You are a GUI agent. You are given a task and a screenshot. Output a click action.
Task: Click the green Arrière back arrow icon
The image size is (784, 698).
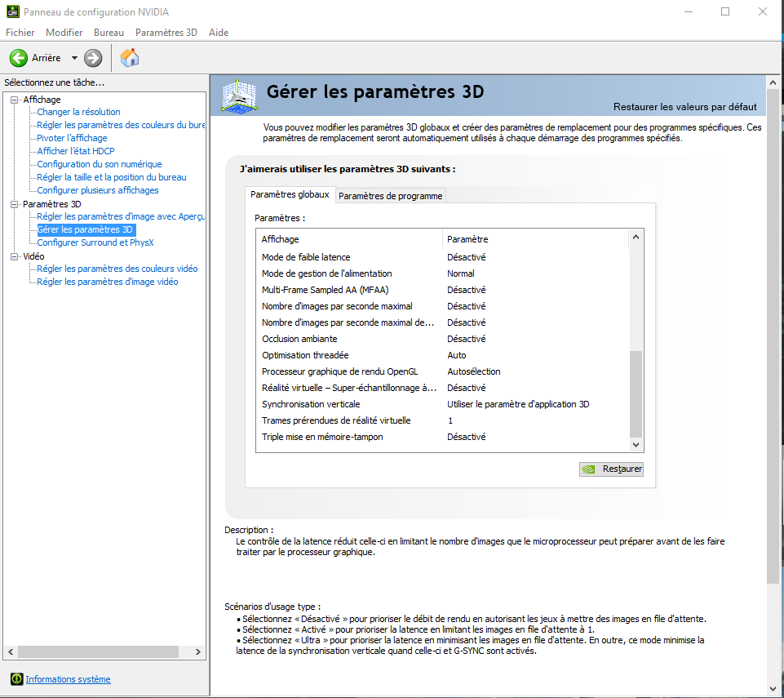(19, 58)
